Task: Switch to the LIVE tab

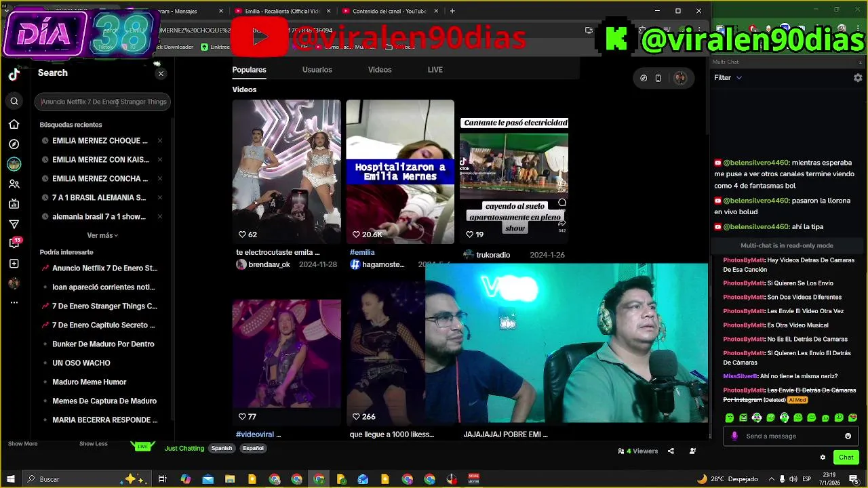Action: tap(435, 70)
